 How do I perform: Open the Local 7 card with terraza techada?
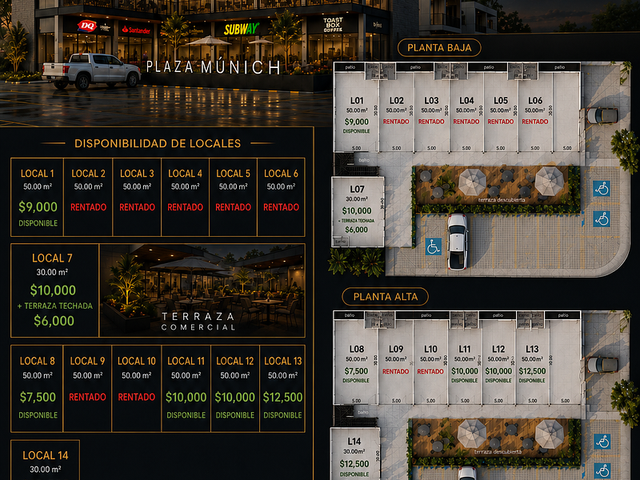(x=55, y=290)
